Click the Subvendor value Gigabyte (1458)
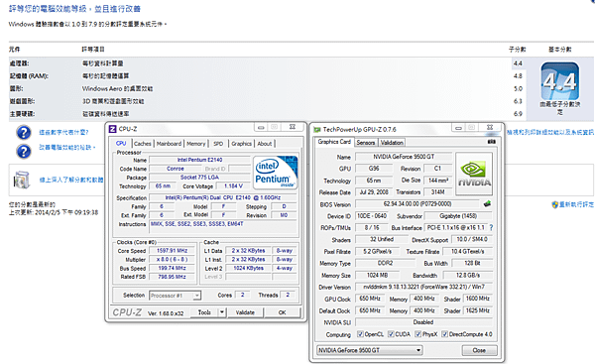The image size is (595, 364). click(x=458, y=216)
